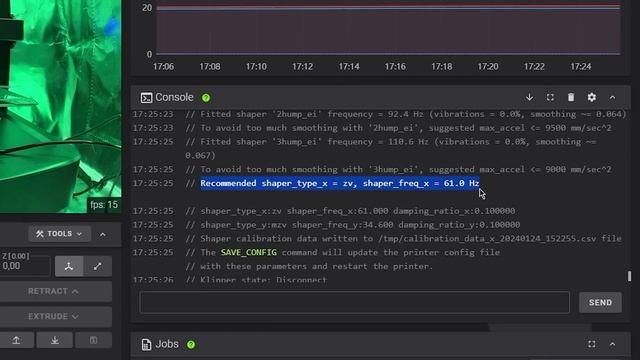This screenshot has height=360, width=640.
Task: Open the Tools dropdown menu
Action: pos(60,234)
